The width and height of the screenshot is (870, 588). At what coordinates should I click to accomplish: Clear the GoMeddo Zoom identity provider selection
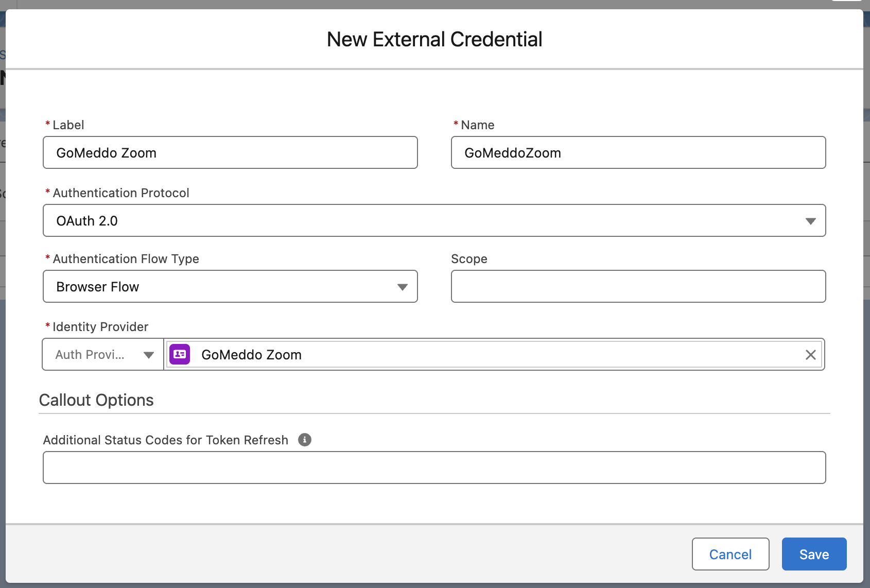(810, 354)
